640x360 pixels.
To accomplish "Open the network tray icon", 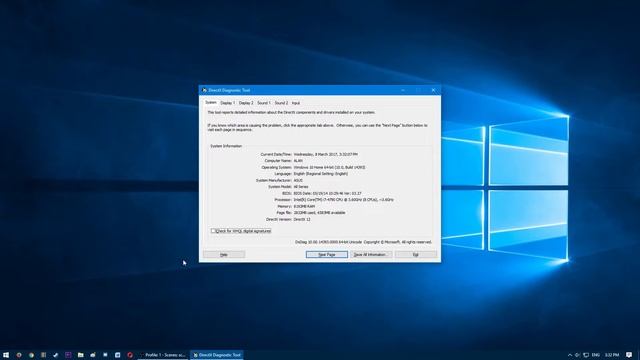I will click(x=586, y=355).
